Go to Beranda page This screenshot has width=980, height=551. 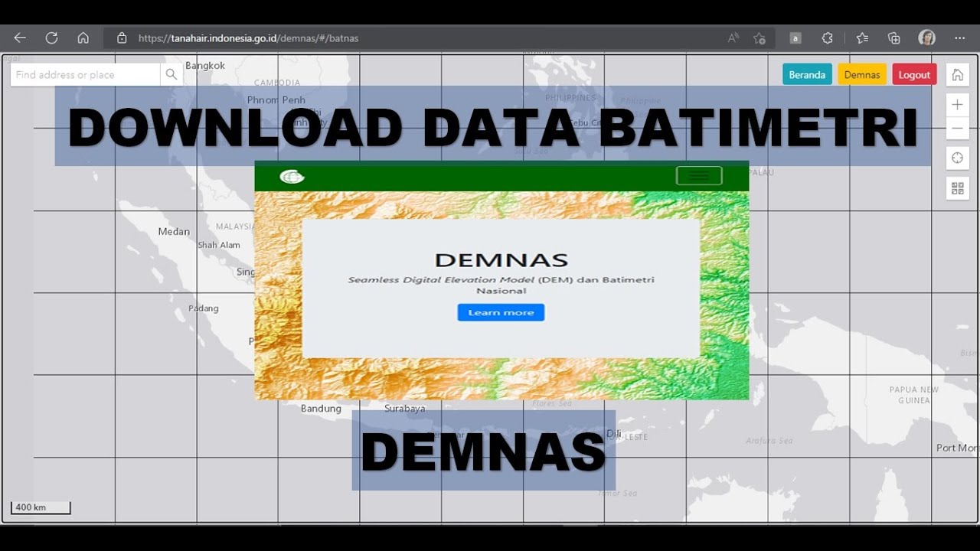[x=807, y=74]
